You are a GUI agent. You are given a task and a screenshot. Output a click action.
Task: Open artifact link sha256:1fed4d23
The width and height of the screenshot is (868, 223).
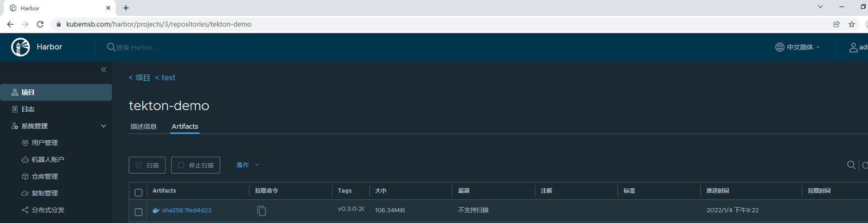[187, 211]
